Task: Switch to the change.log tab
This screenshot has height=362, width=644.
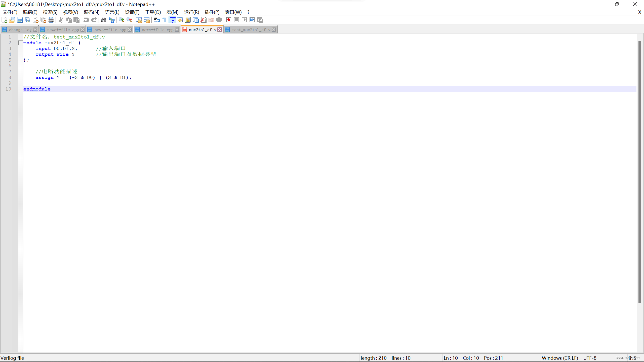Action: [20, 29]
